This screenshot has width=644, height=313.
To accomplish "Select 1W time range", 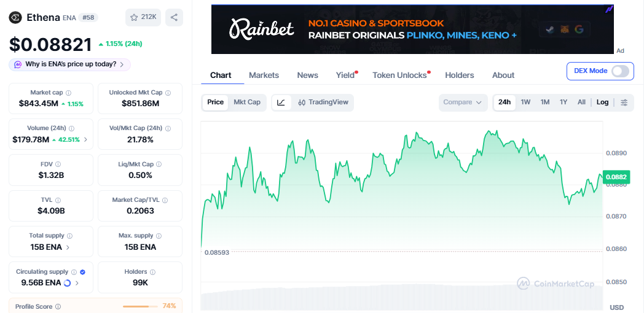I will (x=525, y=102).
